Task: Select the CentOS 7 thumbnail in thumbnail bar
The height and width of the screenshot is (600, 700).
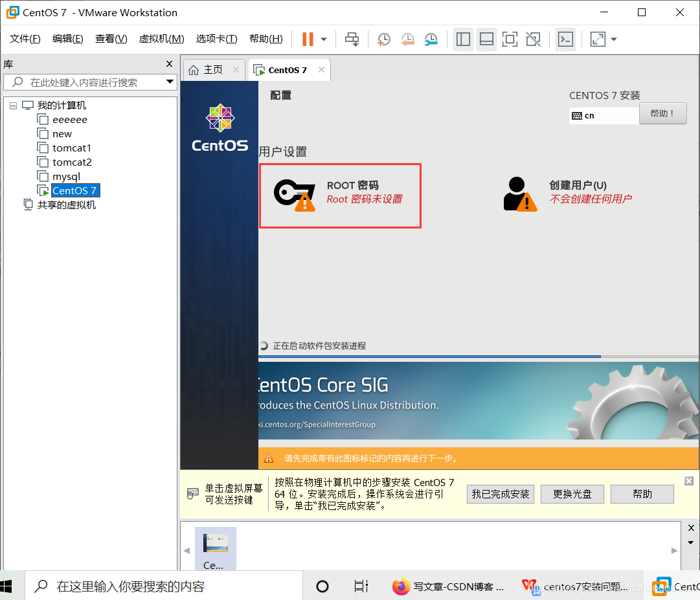Action: click(216, 549)
